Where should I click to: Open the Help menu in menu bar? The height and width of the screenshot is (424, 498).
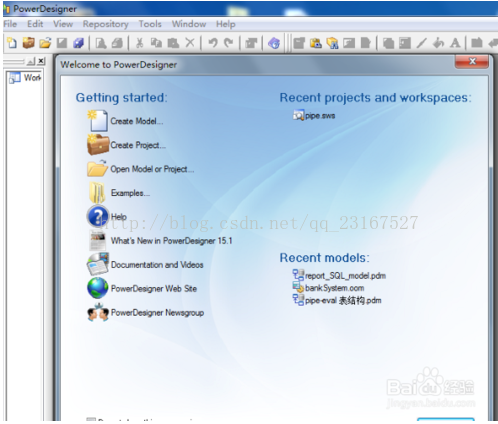(x=226, y=24)
